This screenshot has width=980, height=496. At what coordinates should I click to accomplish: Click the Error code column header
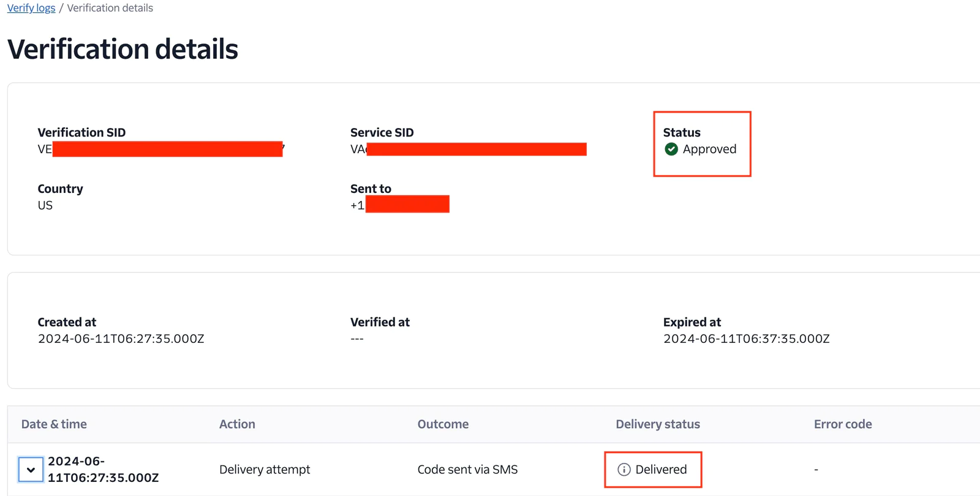(x=842, y=424)
